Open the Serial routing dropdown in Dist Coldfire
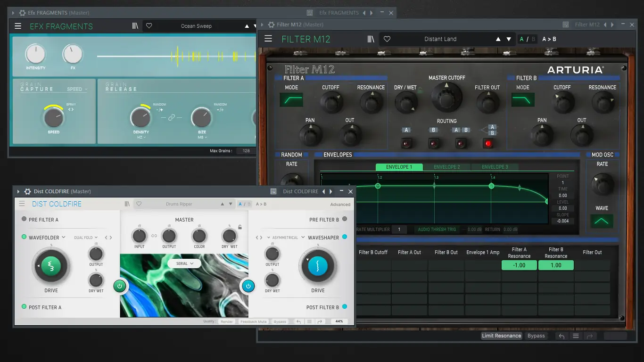 tap(184, 263)
